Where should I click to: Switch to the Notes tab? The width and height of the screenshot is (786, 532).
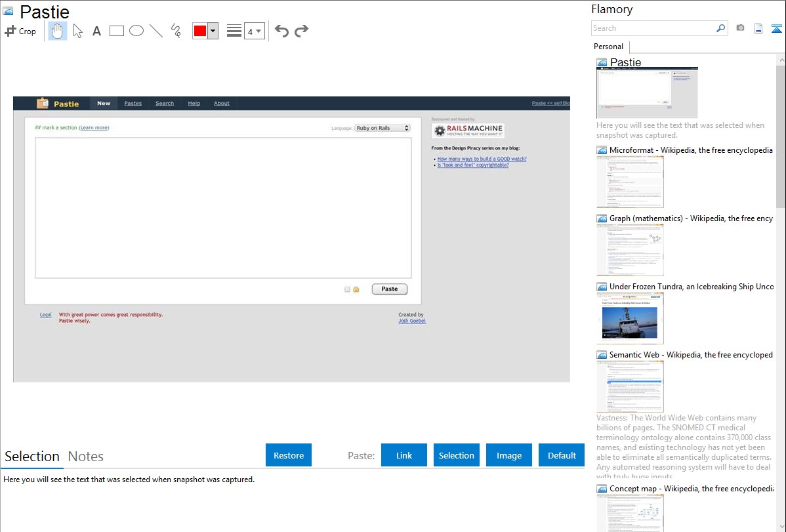pyautogui.click(x=86, y=457)
